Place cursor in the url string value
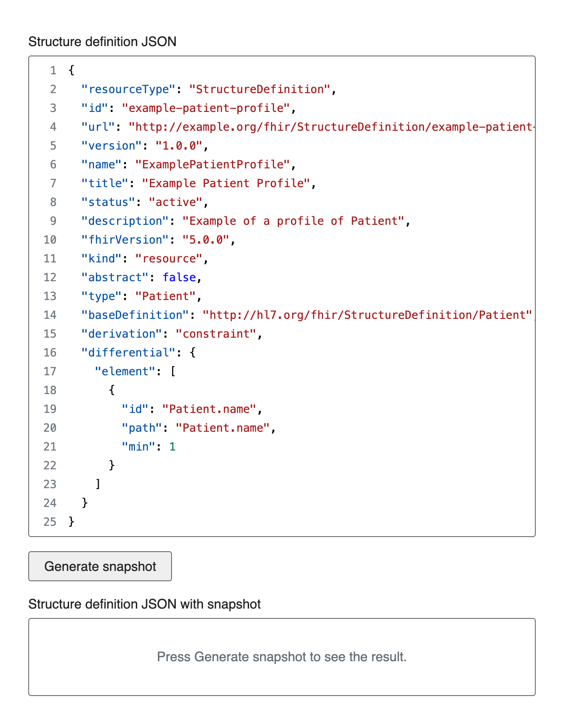 coord(329,127)
